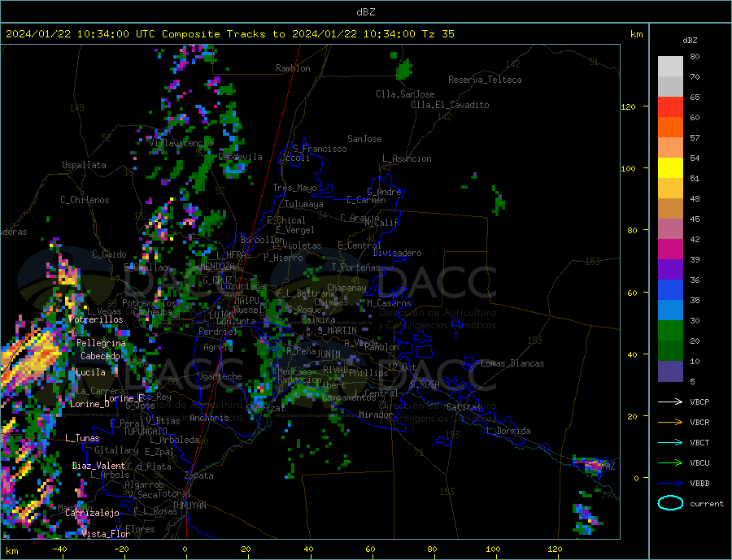Viewport: 732px width, 560px height.
Task: Click the L_Tunas map label
Action: [x=82, y=438]
